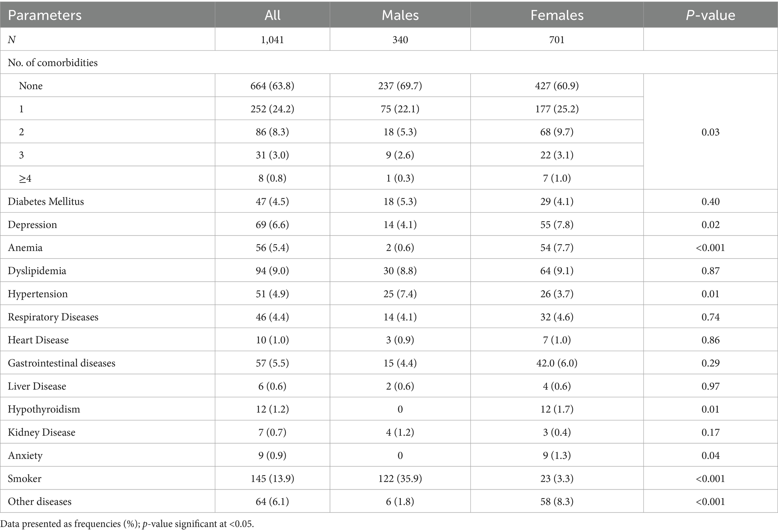Click the 'No. of comorbidities' row label
Viewport: 778px width, 532px height.
coord(53,62)
